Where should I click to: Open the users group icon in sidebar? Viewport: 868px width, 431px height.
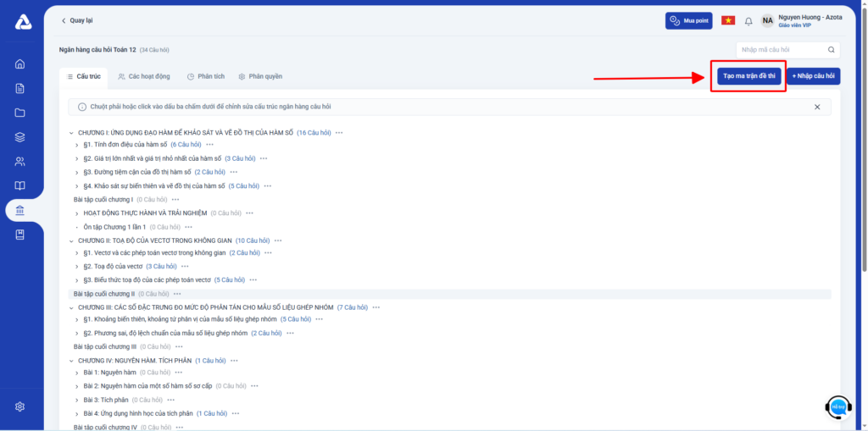pos(20,162)
